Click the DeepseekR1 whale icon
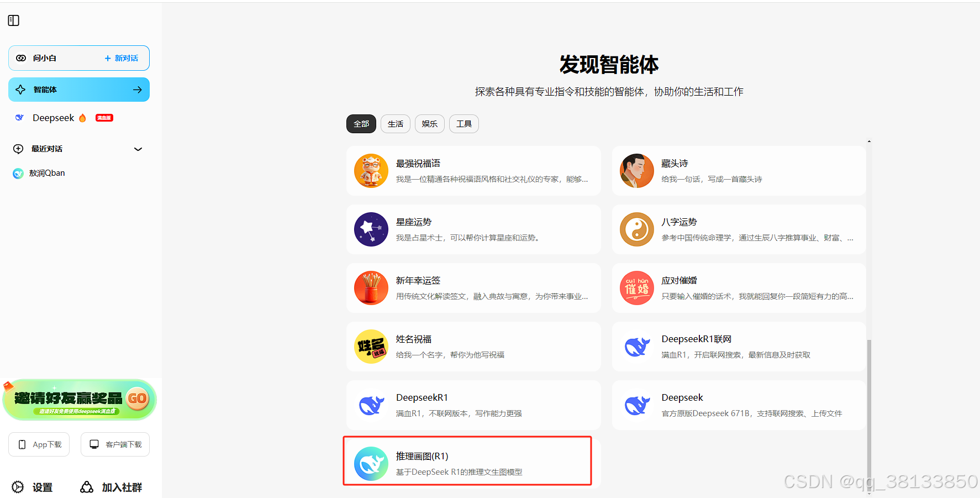The image size is (980, 498). tap(371, 405)
